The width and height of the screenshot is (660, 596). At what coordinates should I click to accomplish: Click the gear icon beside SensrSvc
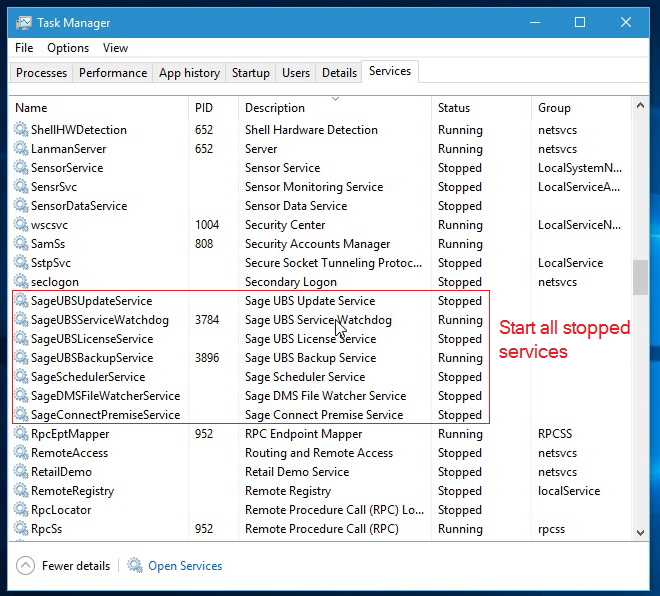click(21, 186)
